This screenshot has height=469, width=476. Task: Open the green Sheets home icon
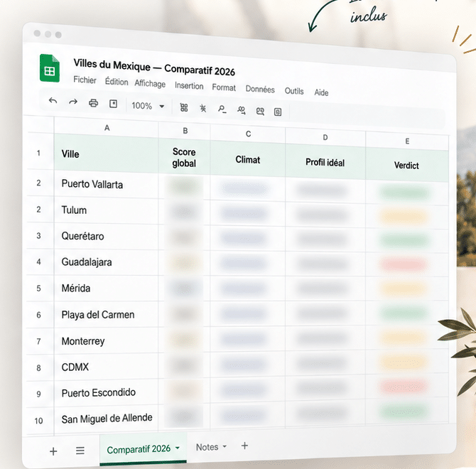click(x=50, y=68)
